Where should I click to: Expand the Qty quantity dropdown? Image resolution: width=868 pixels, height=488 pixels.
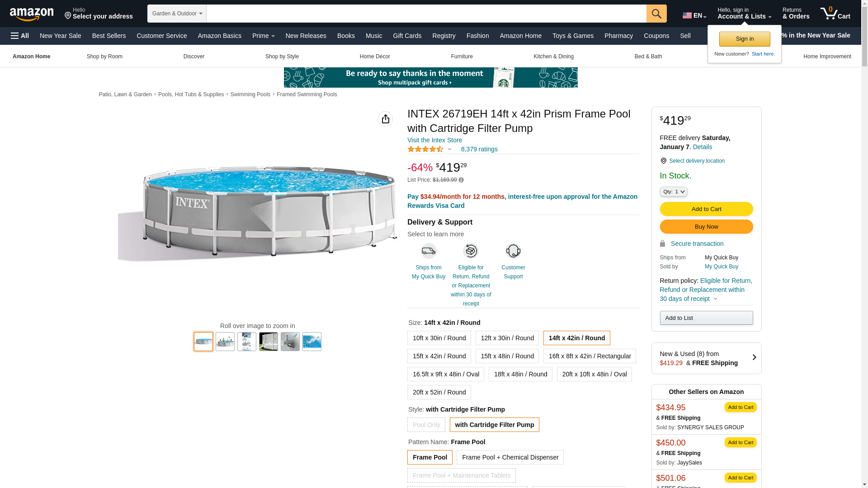674,192
